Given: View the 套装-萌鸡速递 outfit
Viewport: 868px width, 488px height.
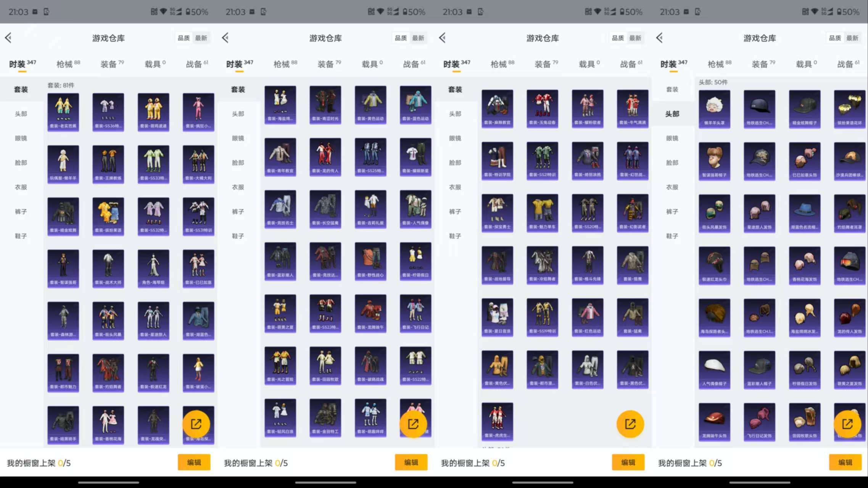Looking at the screenshot, I should point(153,112).
